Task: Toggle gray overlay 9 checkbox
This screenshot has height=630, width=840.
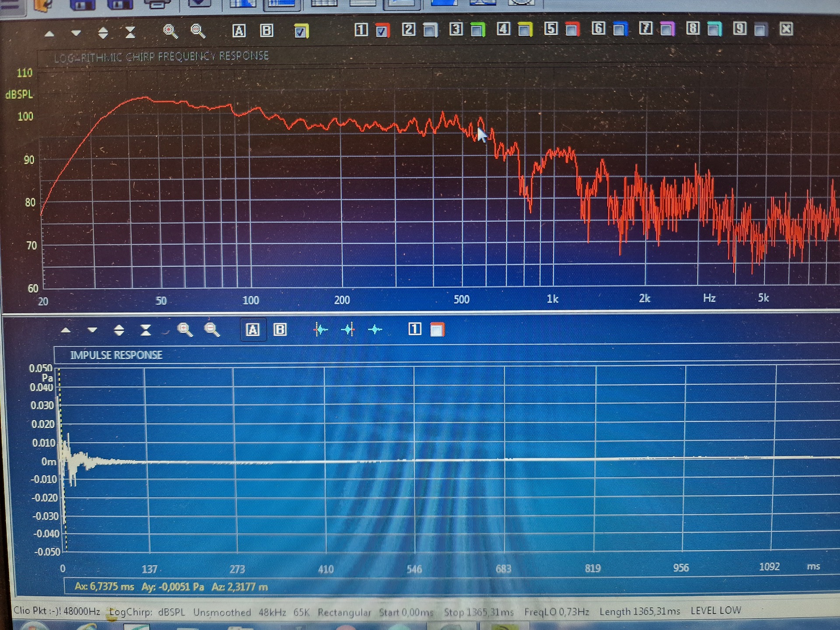Action: tap(761, 29)
